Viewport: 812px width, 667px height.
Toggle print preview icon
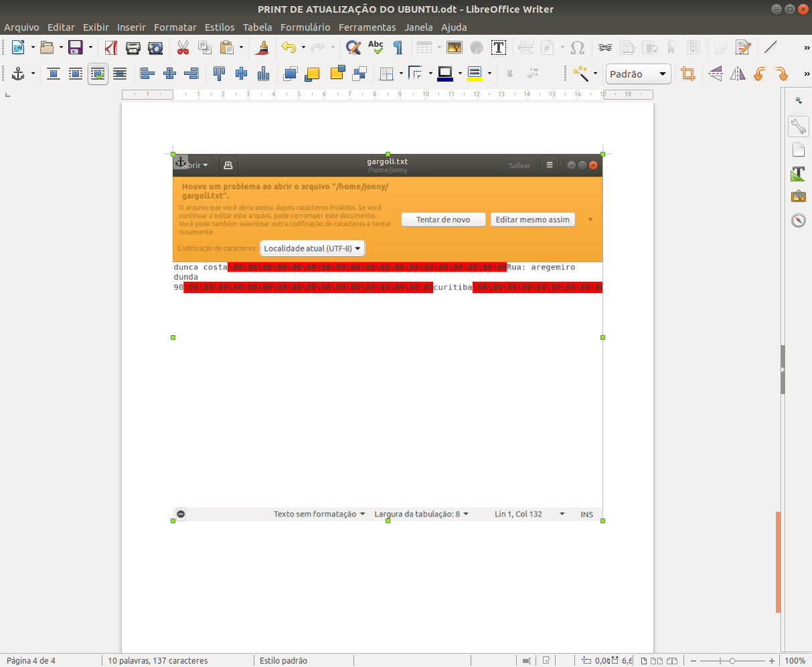pos(155,47)
